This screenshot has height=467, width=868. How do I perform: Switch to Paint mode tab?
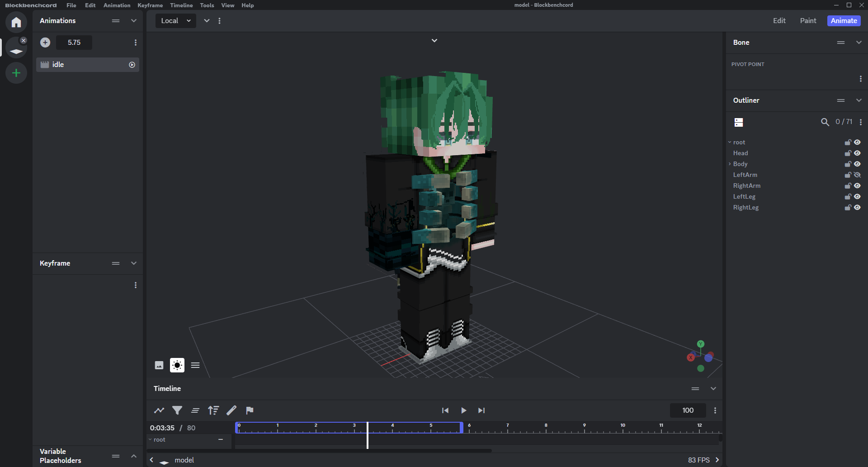point(808,21)
